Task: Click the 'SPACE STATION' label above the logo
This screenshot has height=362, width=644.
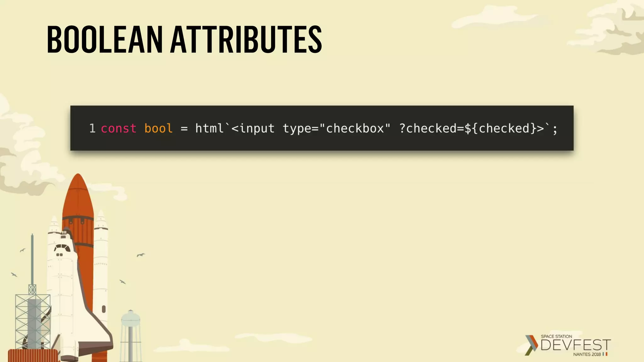Action: pos(556,336)
